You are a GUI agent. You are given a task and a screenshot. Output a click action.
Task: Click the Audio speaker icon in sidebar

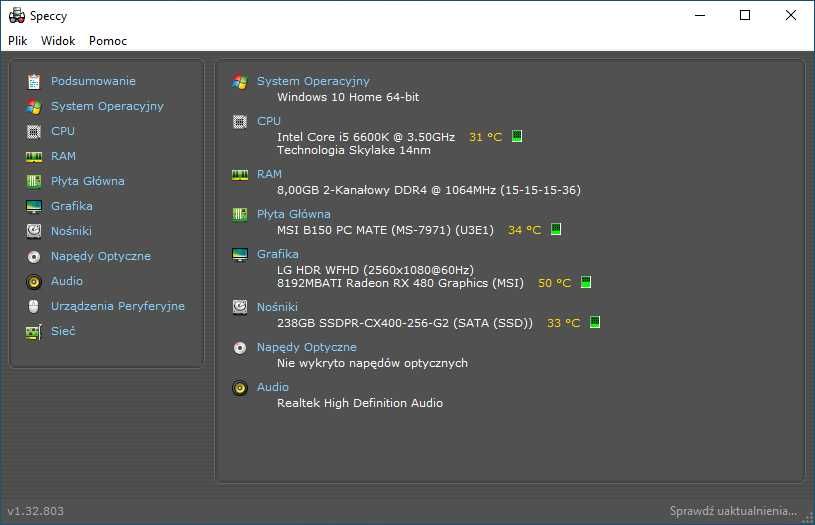tap(34, 281)
